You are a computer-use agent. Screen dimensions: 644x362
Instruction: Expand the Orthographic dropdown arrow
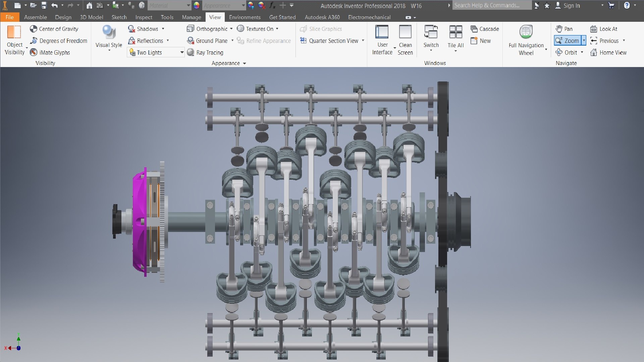coord(231,29)
